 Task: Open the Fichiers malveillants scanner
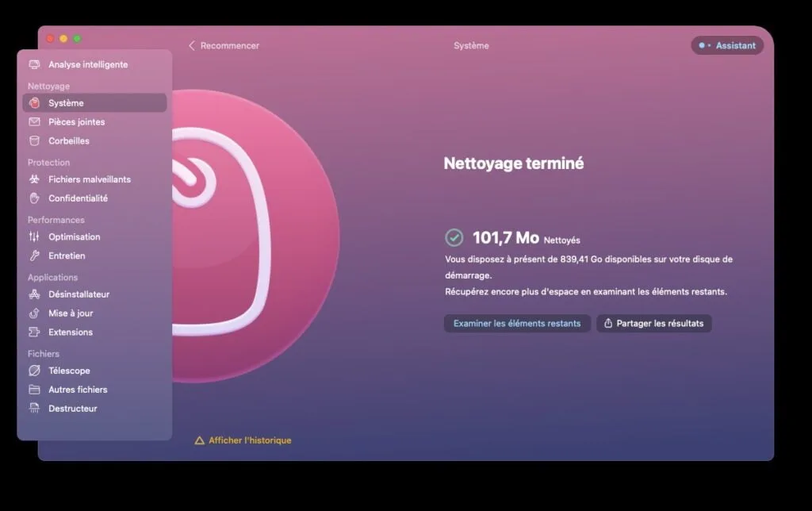35,179
